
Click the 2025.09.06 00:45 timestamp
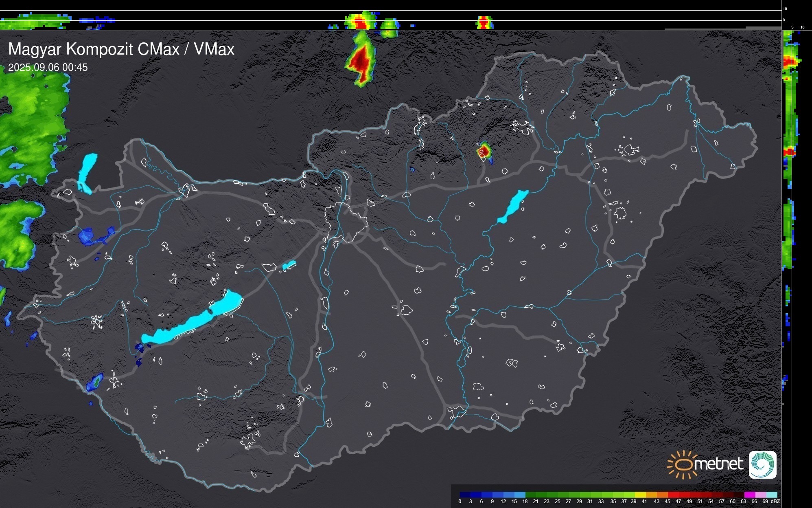pos(48,67)
